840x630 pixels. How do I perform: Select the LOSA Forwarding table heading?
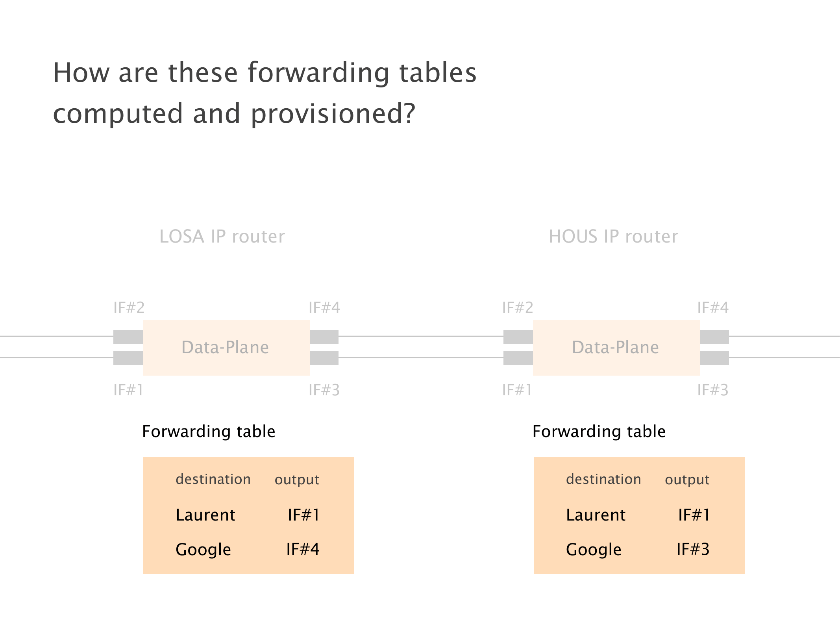(209, 432)
